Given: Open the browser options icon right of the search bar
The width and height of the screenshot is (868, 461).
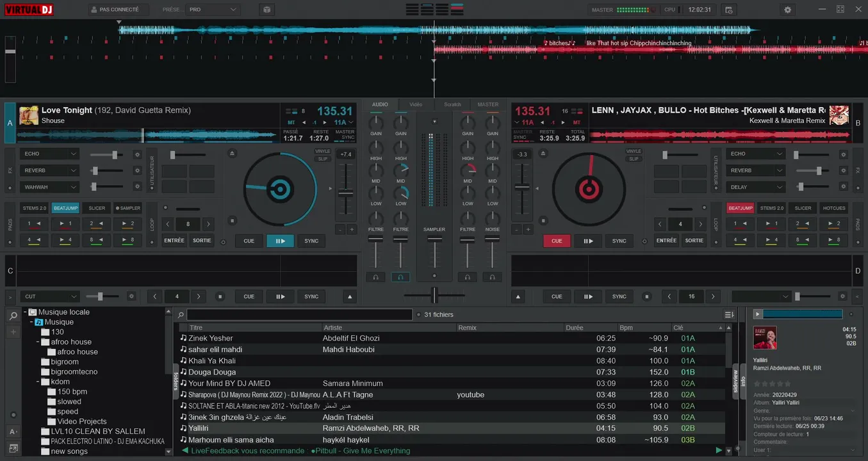Looking at the screenshot, I should click(x=729, y=314).
